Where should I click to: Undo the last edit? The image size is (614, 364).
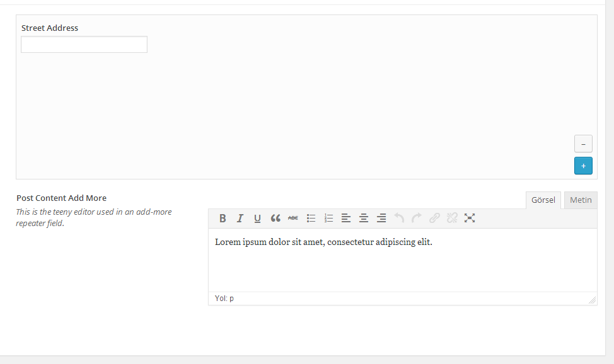coord(399,218)
